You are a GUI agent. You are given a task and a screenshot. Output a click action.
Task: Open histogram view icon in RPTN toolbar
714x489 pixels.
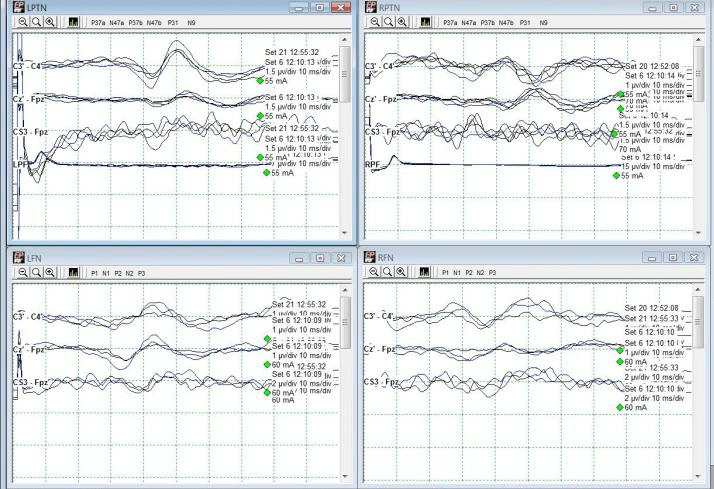[427, 21]
